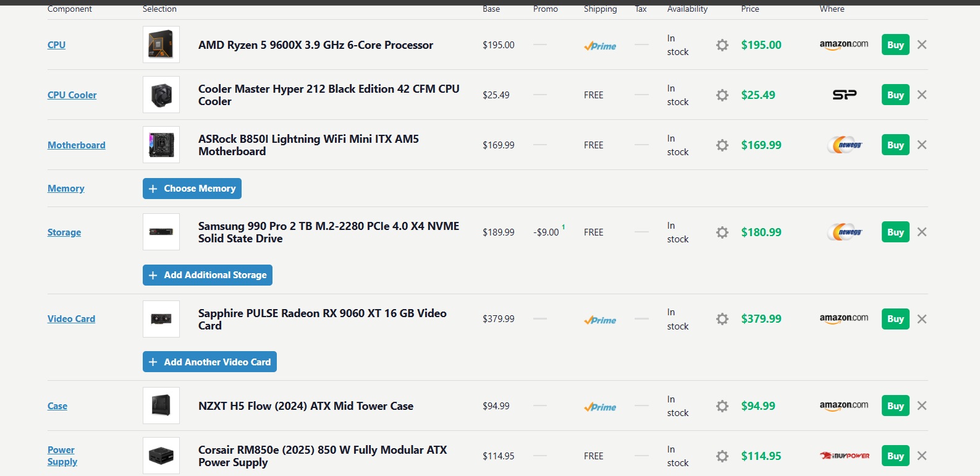980x476 pixels.
Task: Open price settings gear for Power Supply row
Action: 722,456
